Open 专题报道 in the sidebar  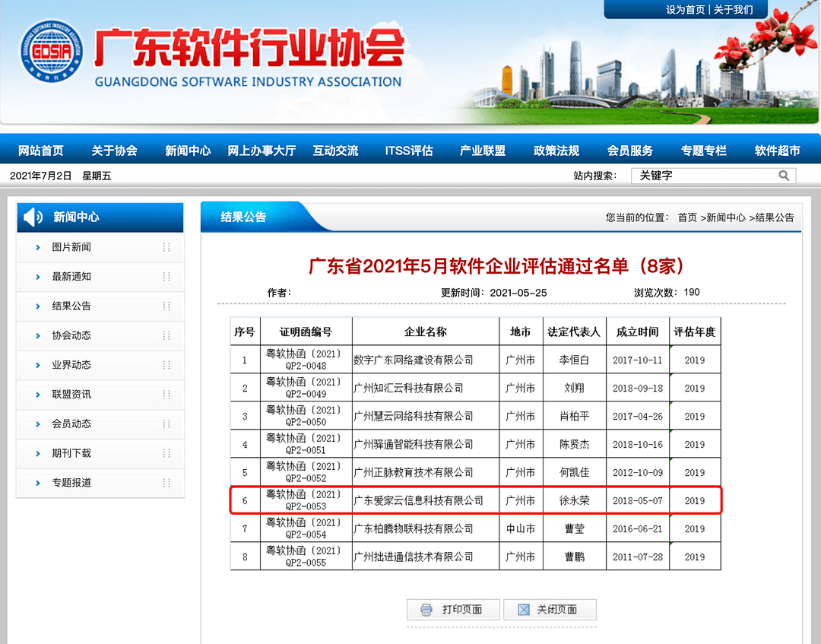(x=71, y=483)
